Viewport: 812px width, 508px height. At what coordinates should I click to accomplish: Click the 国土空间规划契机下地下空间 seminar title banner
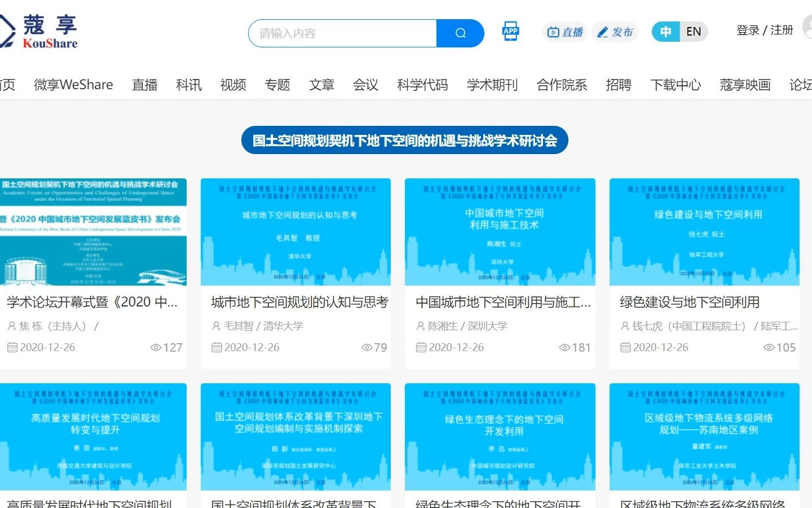pyautogui.click(x=405, y=140)
